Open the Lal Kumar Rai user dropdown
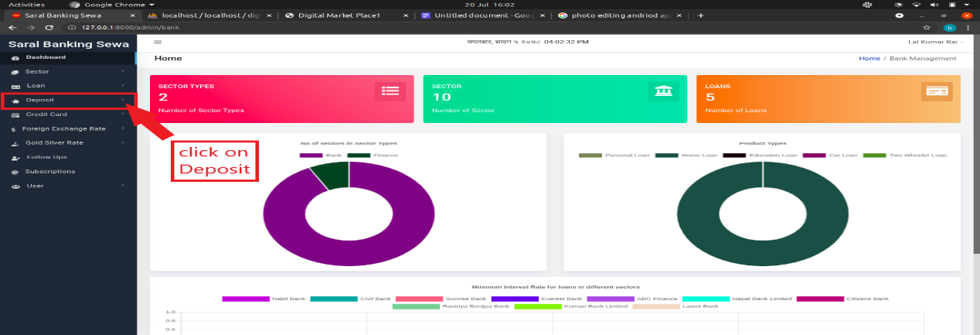 (x=934, y=42)
